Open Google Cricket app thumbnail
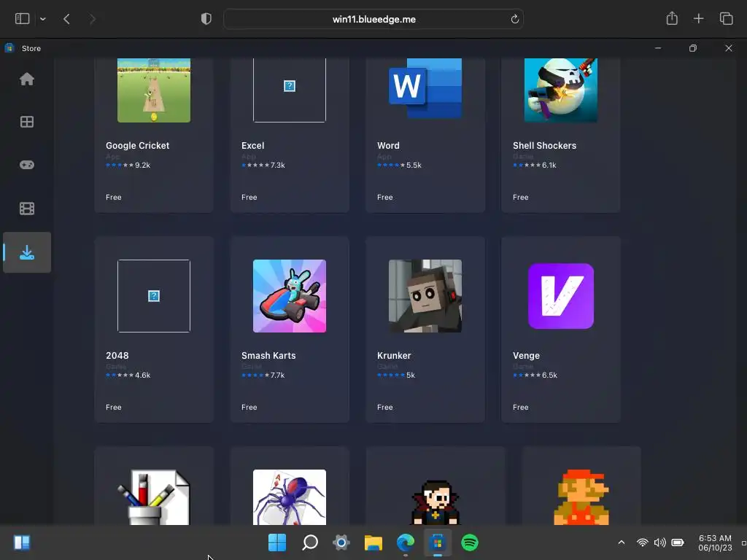This screenshot has height=560, width=747. coord(154,90)
